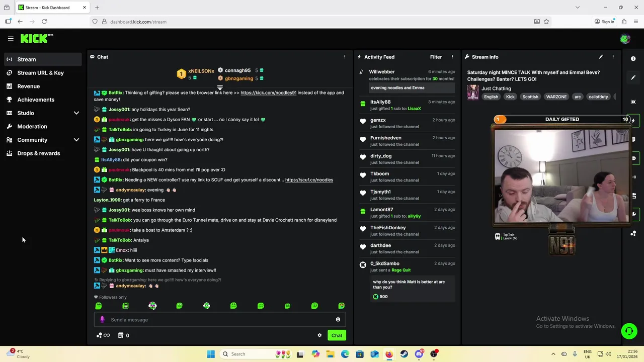Open Stream URL & Key page
The image size is (644, 362).
coord(43,73)
